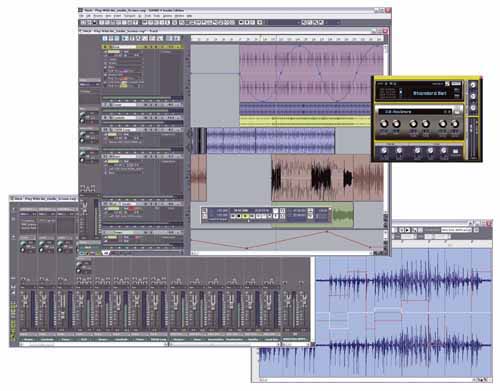500x391 pixels.
Task: Click the lit play button on transport panel
Action: 246,217
